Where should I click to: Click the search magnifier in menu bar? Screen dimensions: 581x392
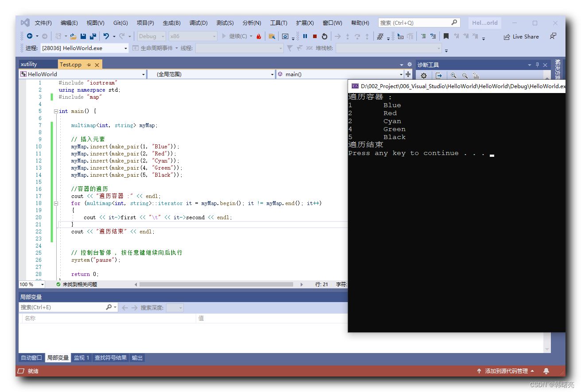(454, 23)
